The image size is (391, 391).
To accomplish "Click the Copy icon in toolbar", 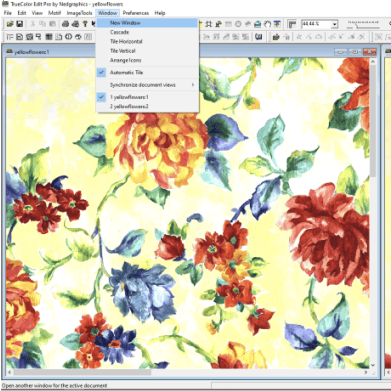I will click(42, 24).
